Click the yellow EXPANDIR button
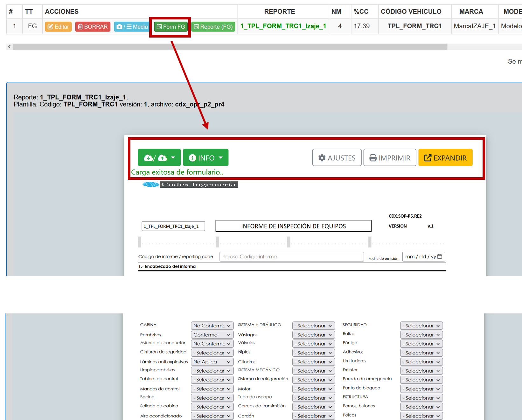This screenshot has width=522, height=420. (x=445, y=158)
